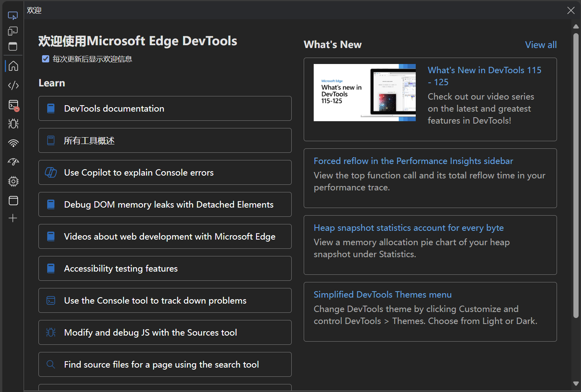Open Find source files using the search tool
581x392 pixels.
click(x=165, y=364)
